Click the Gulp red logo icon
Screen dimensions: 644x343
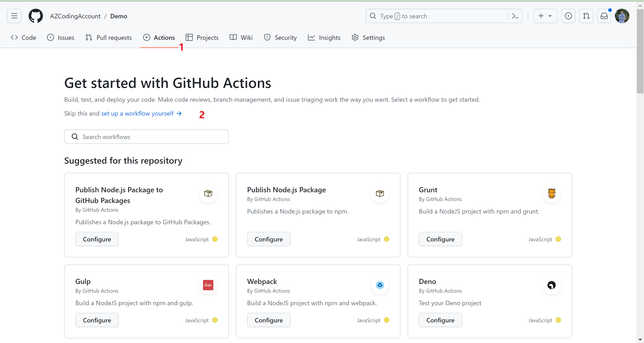pos(208,285)
